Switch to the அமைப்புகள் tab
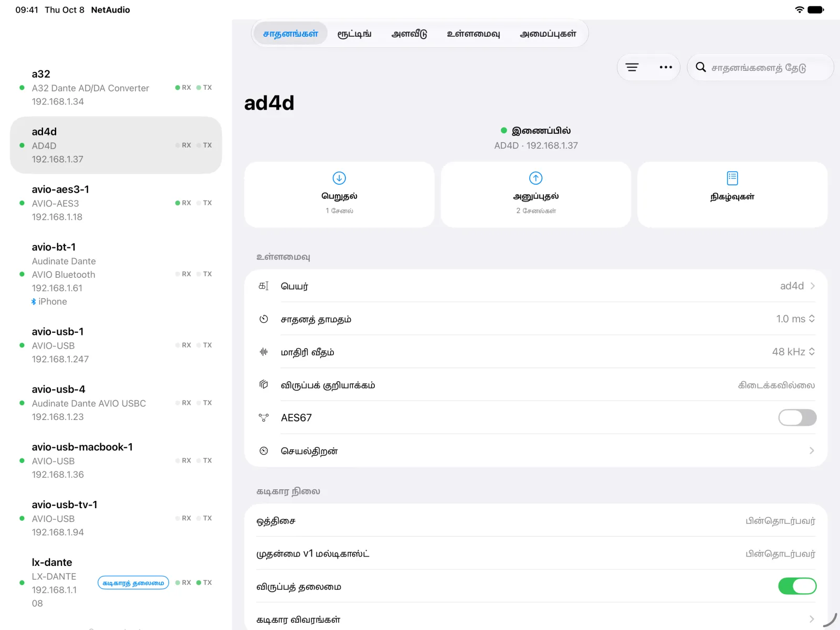840x630 pixels. (548, 34)
